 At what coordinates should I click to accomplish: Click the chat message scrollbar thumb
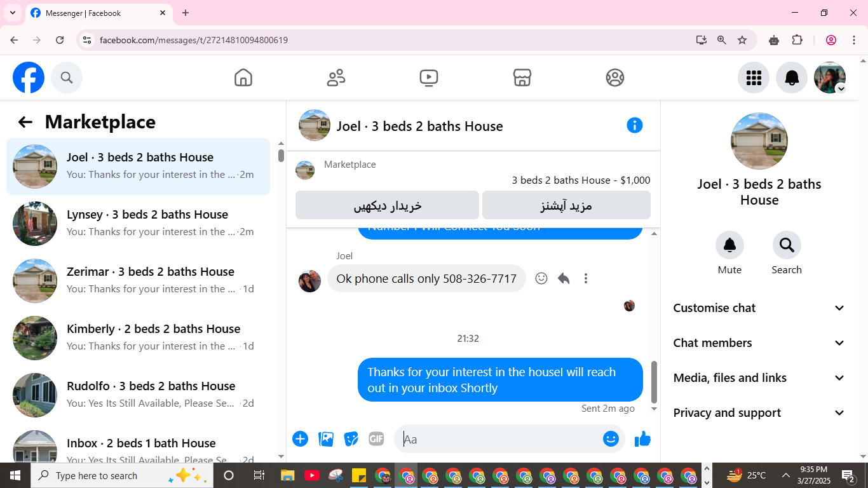[654, 382]
